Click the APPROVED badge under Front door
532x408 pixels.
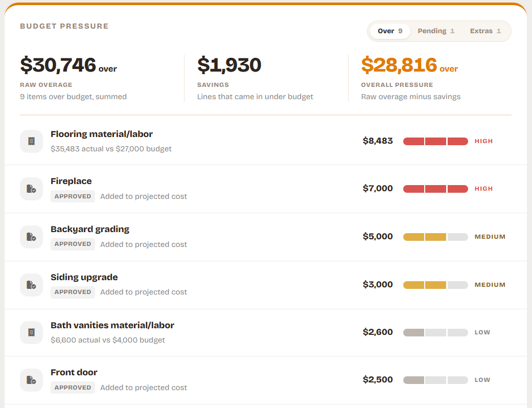pyautogui.click(x=73, y=388)
